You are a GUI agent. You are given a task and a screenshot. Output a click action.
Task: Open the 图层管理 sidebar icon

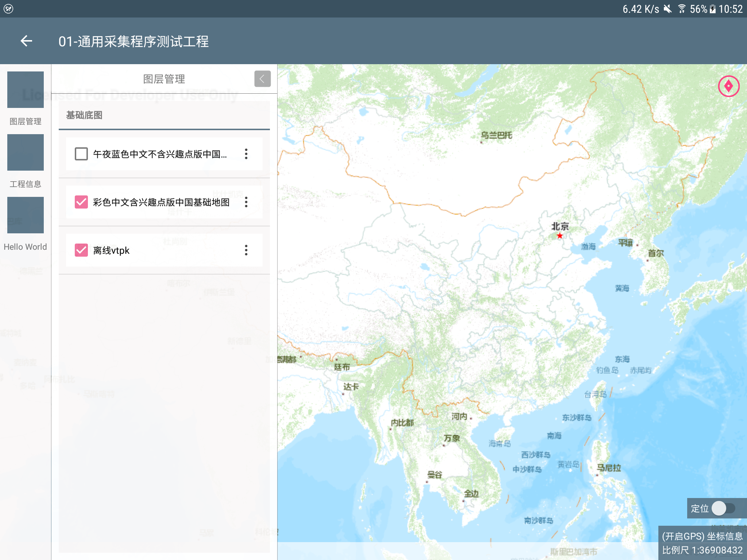coord(26,90)
